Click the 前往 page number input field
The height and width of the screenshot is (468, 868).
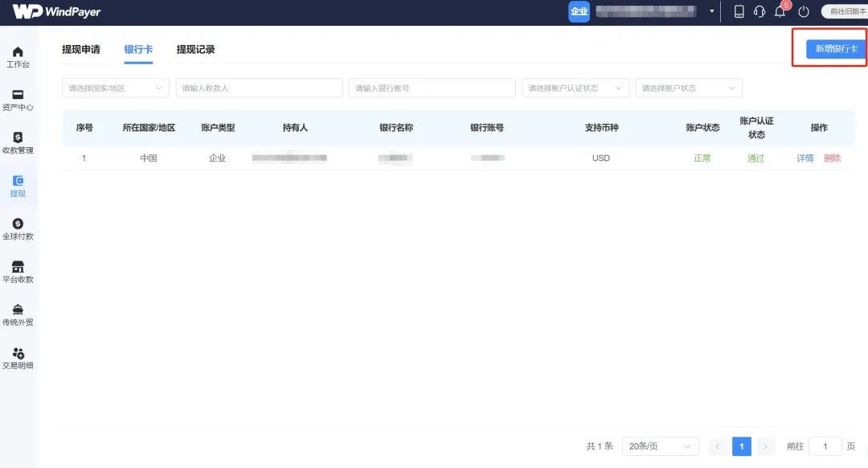tap(825, 446)
